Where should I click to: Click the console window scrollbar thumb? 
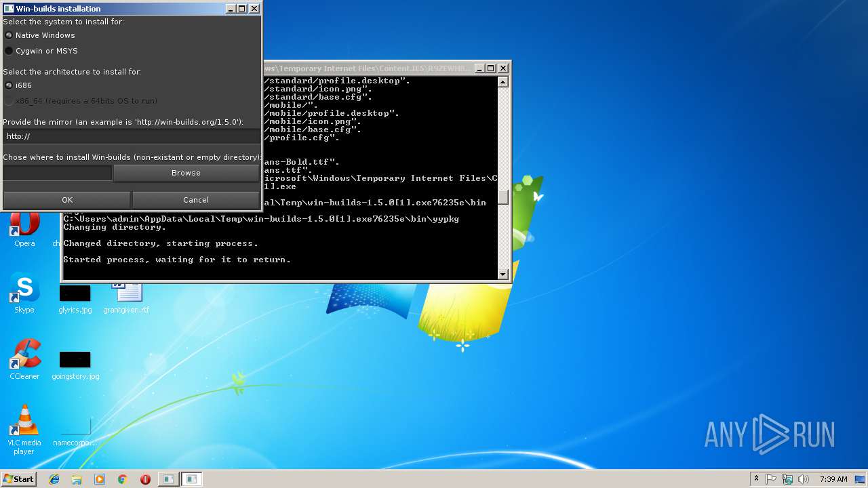coord(503,197)
